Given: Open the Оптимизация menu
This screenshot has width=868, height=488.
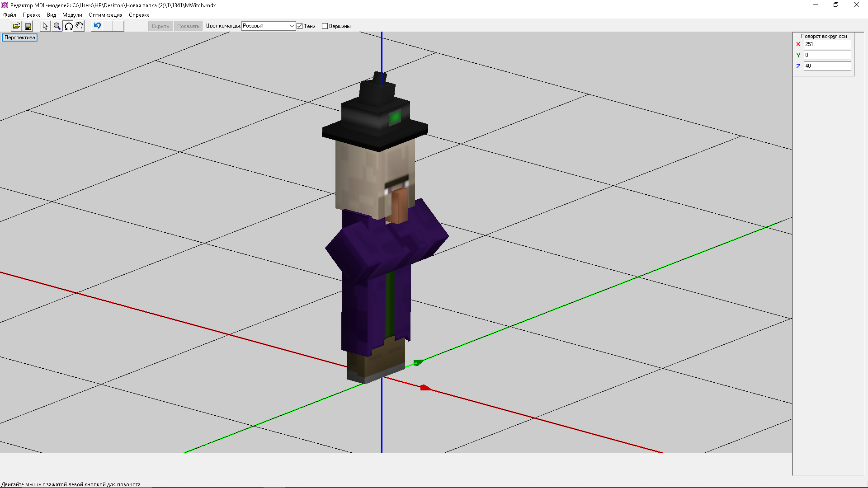Looking at the screenshot, I should click(105, 15).
